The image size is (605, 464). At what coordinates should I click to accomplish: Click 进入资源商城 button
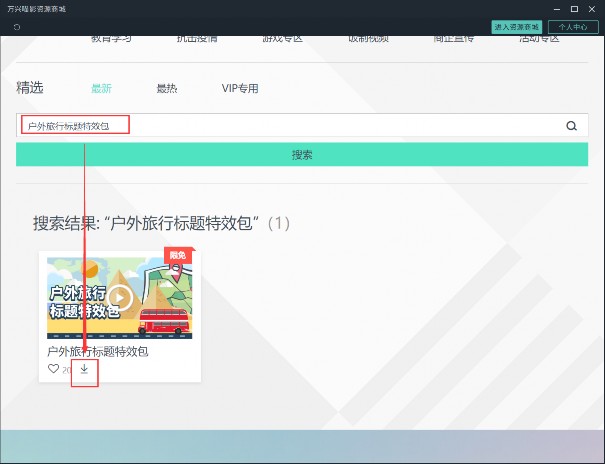(x=517, y=27)
